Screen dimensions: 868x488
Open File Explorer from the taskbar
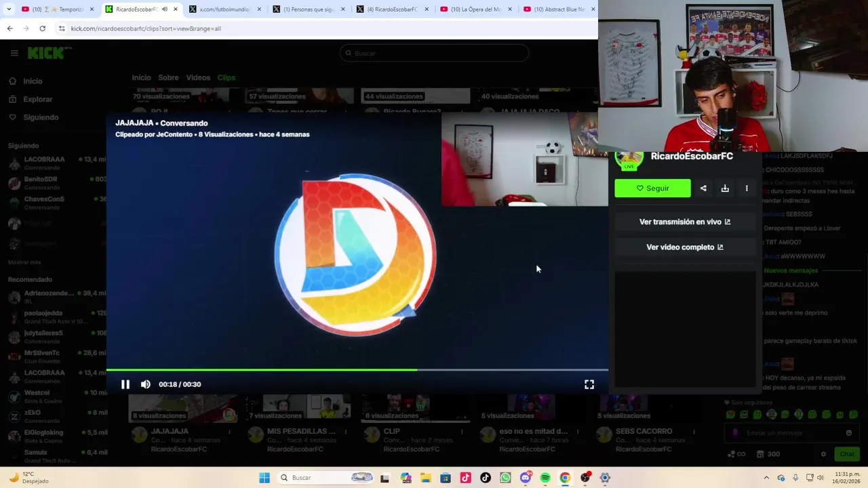pyautogui.click(x=425, y=478)
